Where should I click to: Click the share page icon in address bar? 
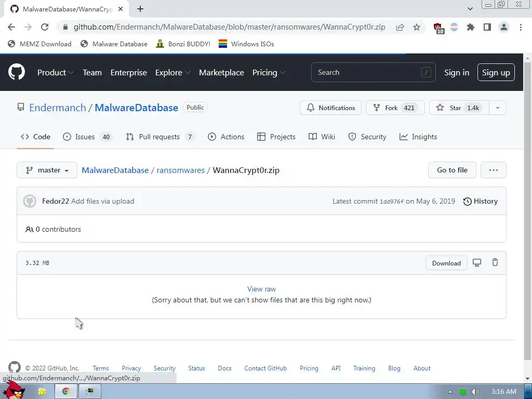pyautogui.click(x=400, y=27)
